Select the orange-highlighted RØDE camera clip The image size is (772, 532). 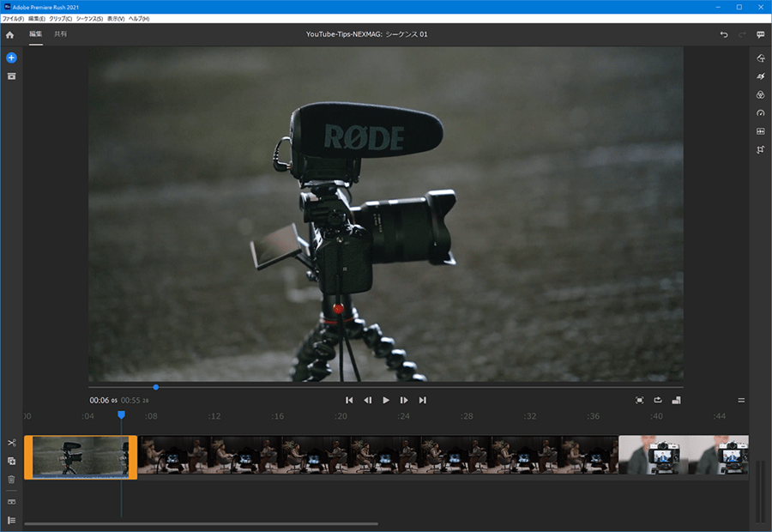point(81,456)
